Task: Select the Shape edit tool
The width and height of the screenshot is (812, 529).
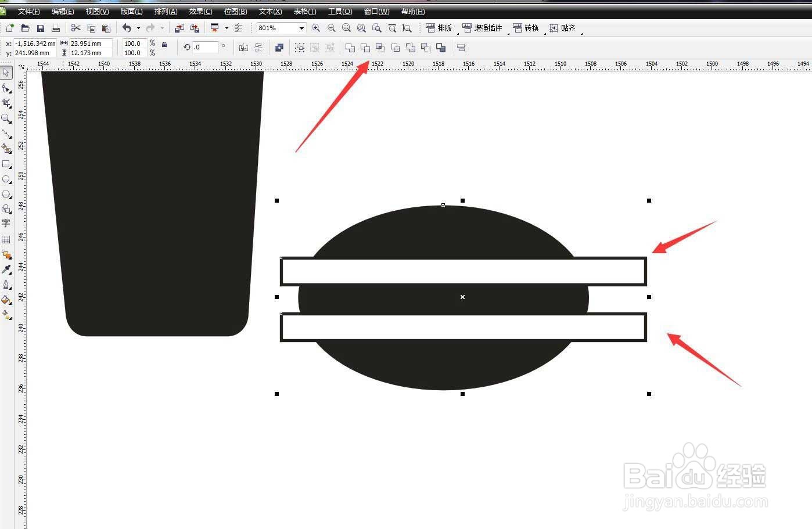Action: [x=6, y=88]
